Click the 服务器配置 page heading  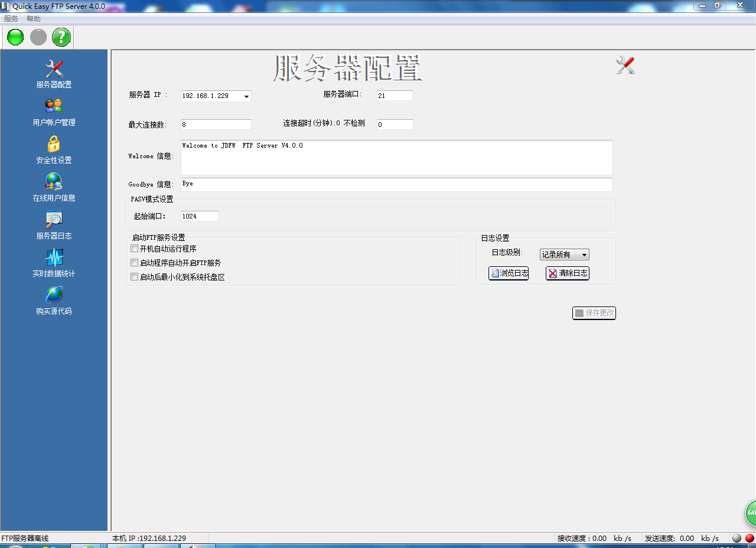tap(348, 68)
